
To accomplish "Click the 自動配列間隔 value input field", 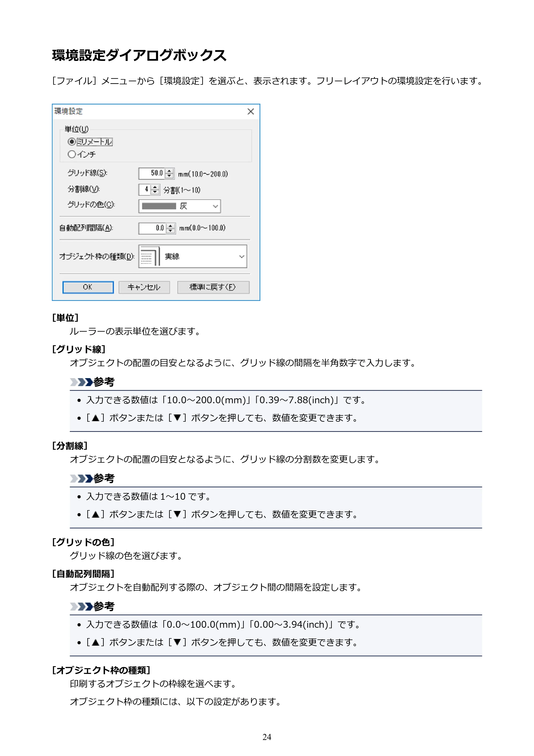I will pyautogui.click(x=152, y=228).
